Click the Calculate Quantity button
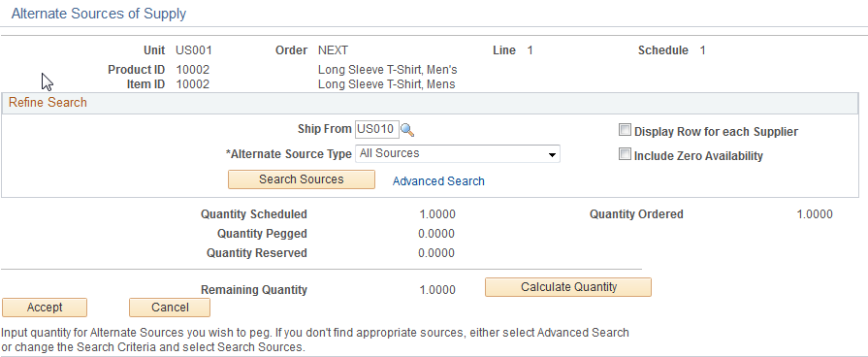 tap(568, 287)
